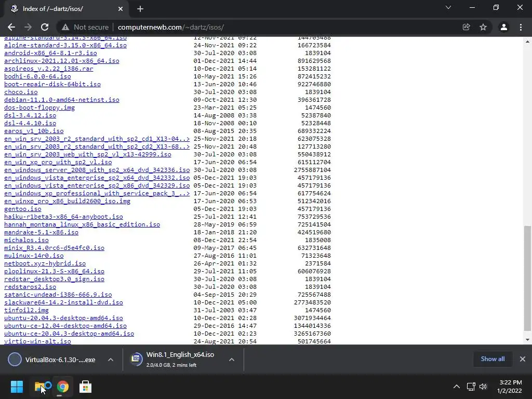The height and width of the screenshot is (399, 532).
Task: Click the Chrome taskbar icon
Action: (63, 387)
